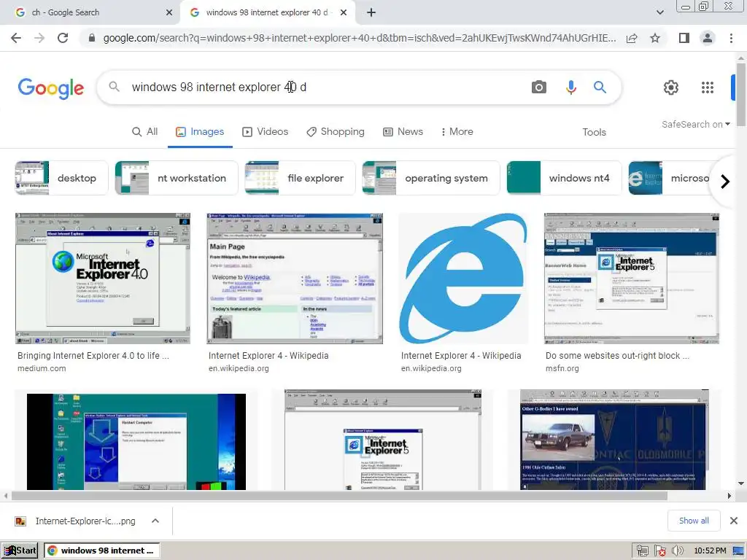Submit search with blue magnifier icon
The height and width of the screenshot is (560, 747).
click(600, 87)
